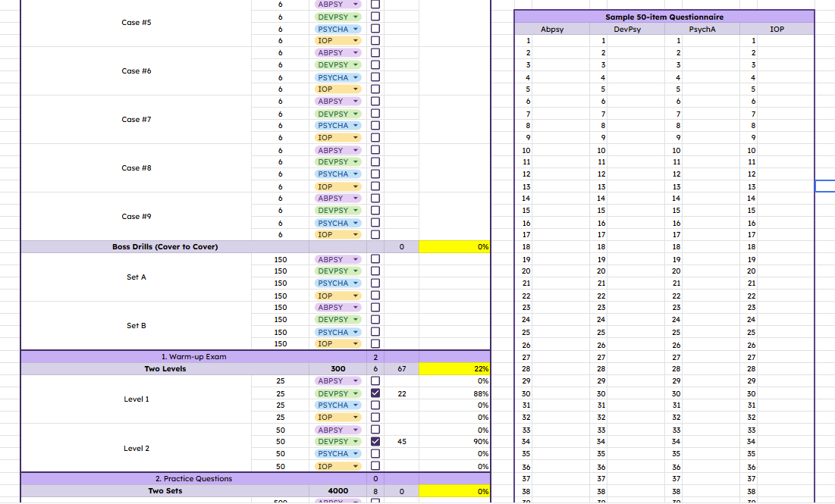
Task: Mark the Case #9 DEVPSY checkbox
Action: tap(375, 210)
